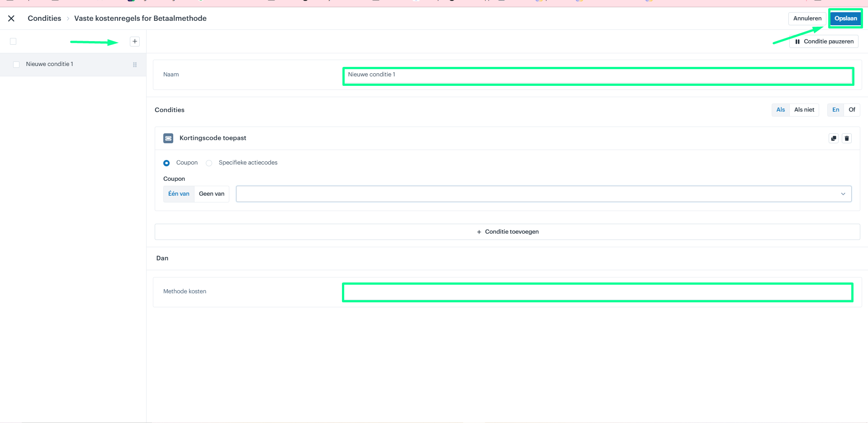The height and width of the screenshot is (423, 868).
Task: Select the Coupon radio button
Action: [166, 163]
